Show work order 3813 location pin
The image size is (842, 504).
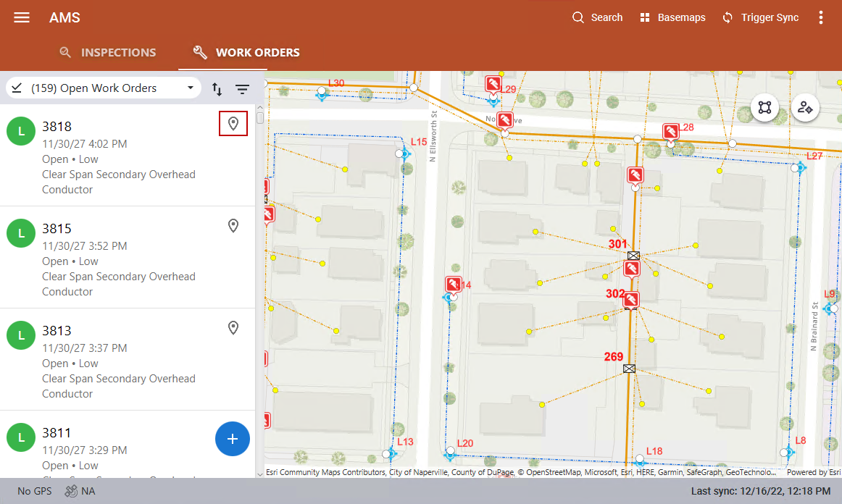(233, 328)
